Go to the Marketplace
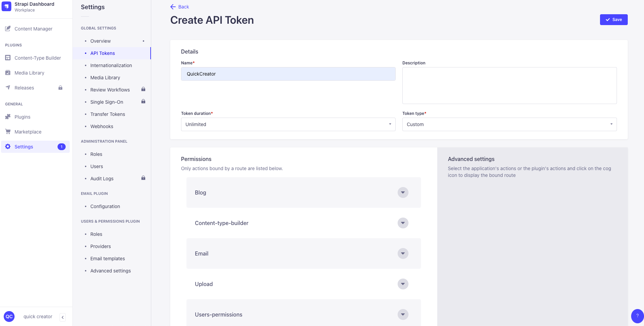This screenshot has width=644, height=326. (28, 132)
